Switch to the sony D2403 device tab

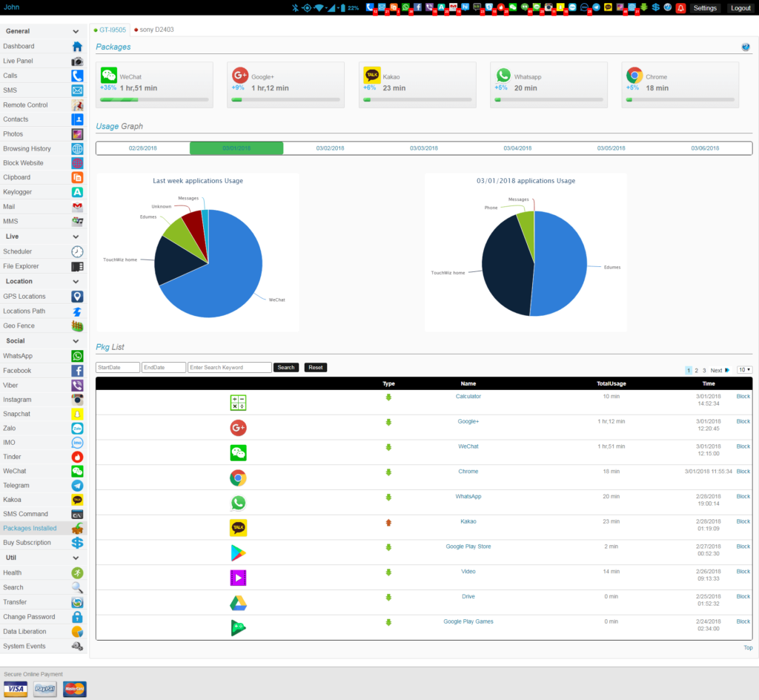pyautogui.click(x=154, y=30)
